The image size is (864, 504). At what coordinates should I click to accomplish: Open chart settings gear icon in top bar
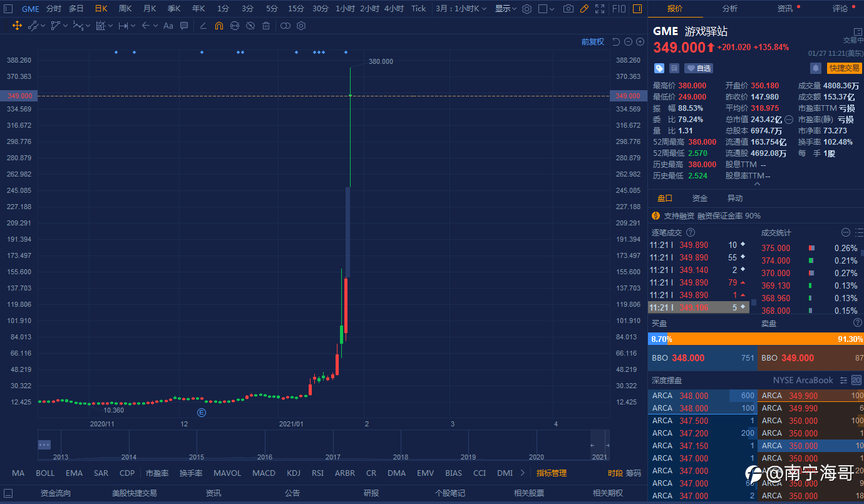coord(527,9)
